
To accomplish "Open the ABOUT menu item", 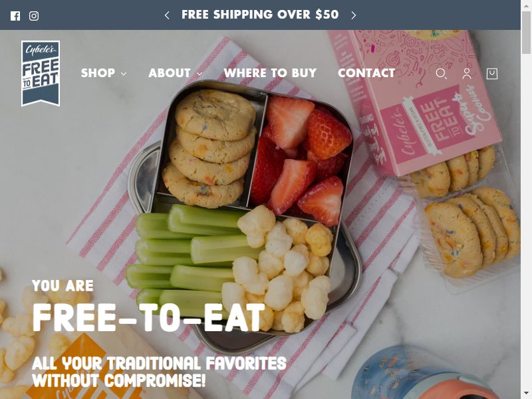I will pyautogui.click(x=170, y=72).
